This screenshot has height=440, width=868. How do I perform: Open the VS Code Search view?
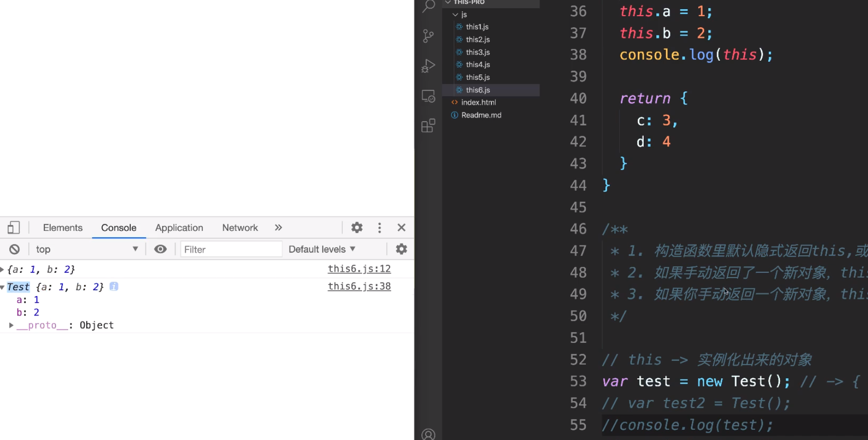[428, 6]
